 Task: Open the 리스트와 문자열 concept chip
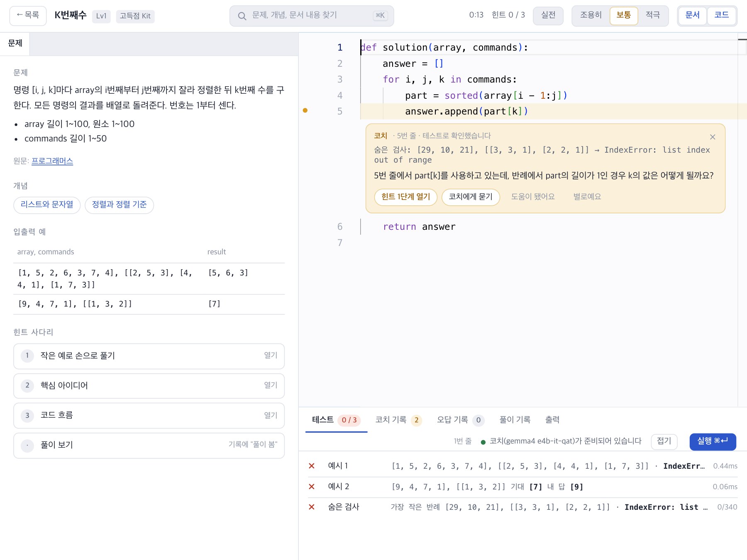tap(47, 205)
